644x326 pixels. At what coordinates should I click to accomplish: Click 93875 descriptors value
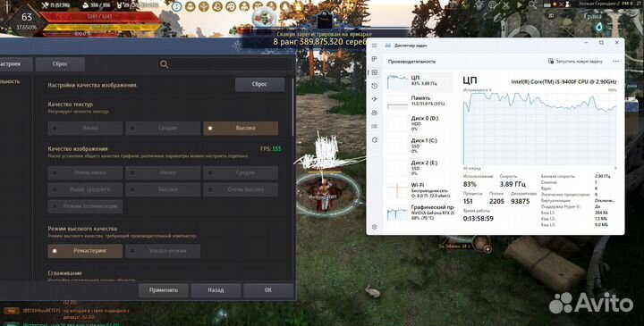coord(520,201)
